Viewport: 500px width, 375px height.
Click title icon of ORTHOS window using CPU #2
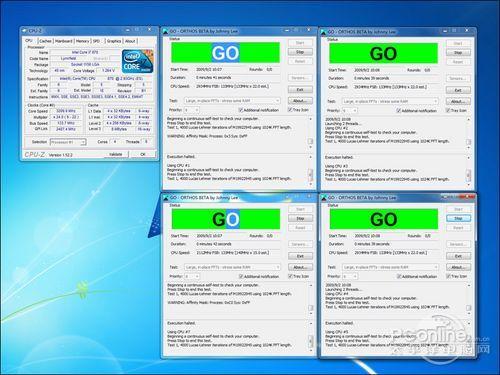click(x=323, y=32)
